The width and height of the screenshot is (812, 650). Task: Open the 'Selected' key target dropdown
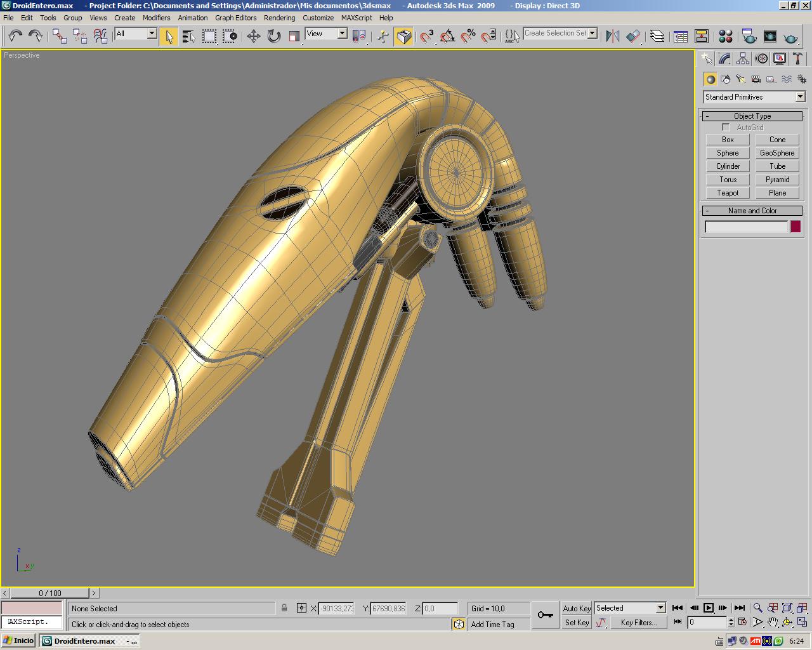[x=660, y=608]
